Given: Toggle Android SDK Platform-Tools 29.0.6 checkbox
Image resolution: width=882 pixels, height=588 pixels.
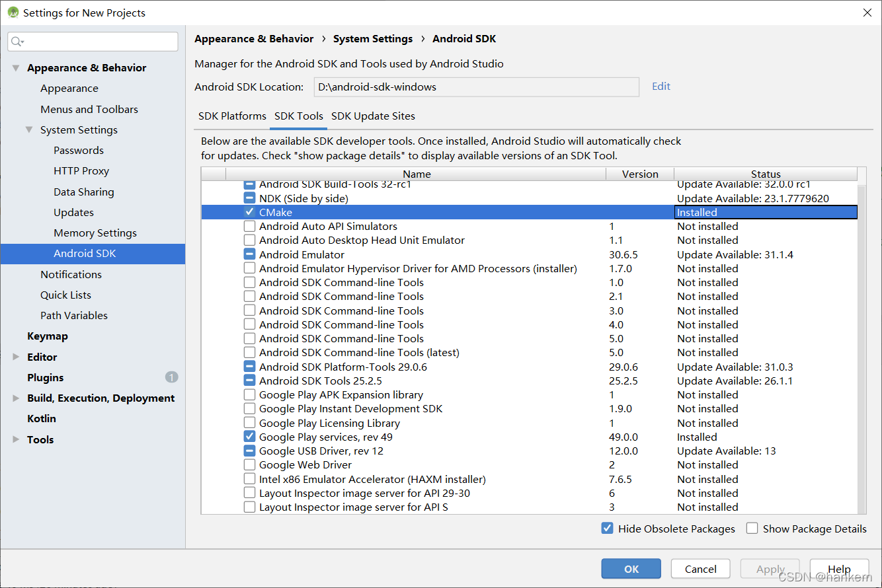Looking at the screenshot, I should (249, 367).
